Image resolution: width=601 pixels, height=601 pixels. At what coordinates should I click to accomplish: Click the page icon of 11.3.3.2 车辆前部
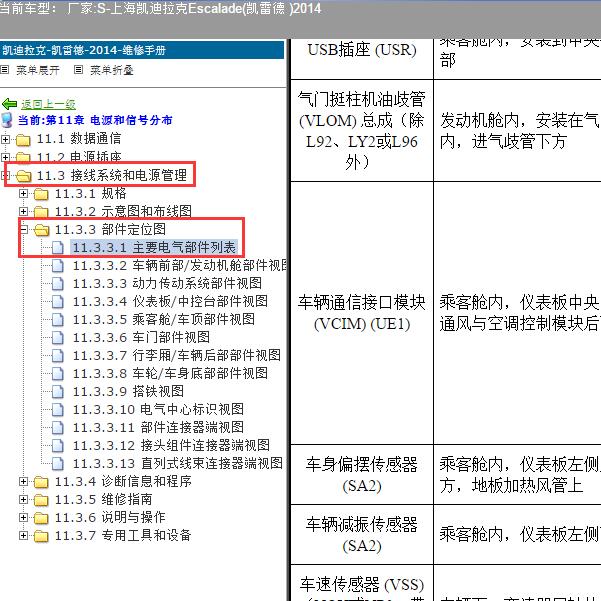point(58,266)
